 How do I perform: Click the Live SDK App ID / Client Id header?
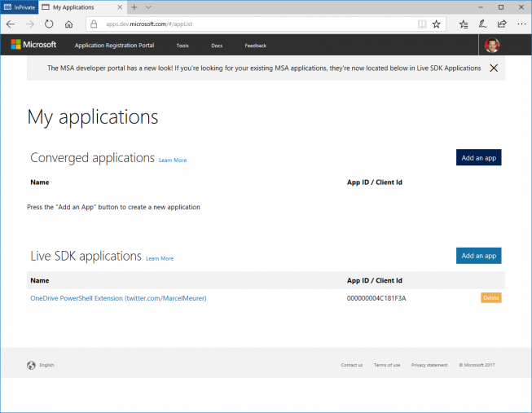point(375,280)
